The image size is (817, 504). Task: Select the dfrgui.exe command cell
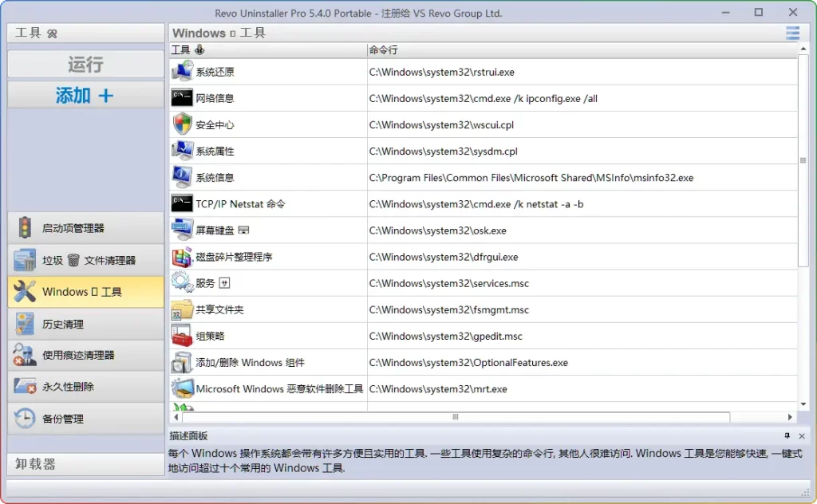pyautogui.click(x=582, y=257)
